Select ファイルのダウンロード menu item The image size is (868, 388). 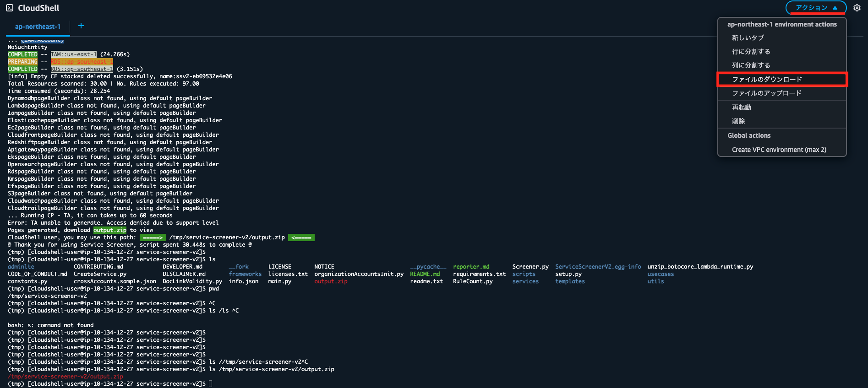[x=782, y=79]
